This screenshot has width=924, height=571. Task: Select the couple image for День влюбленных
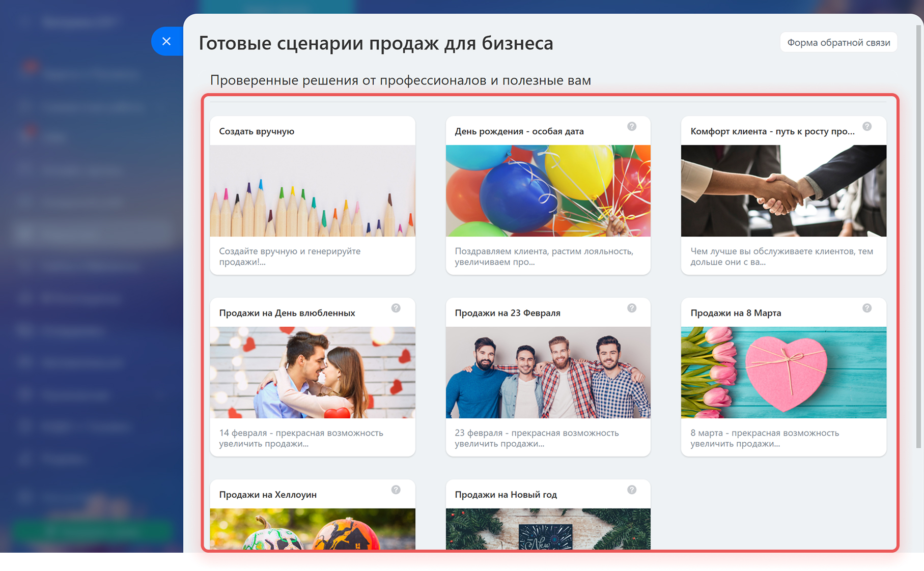coord(313,373)
